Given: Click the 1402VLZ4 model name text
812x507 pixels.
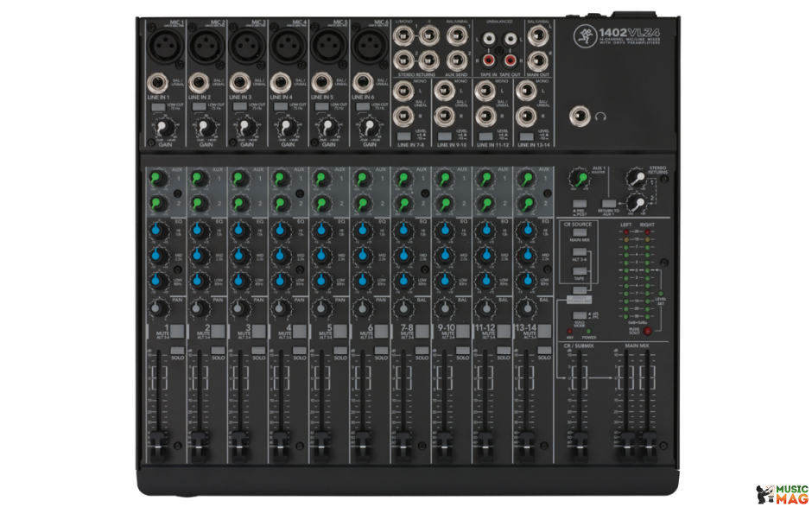Looking at the screenshot, I should [629, 32].
